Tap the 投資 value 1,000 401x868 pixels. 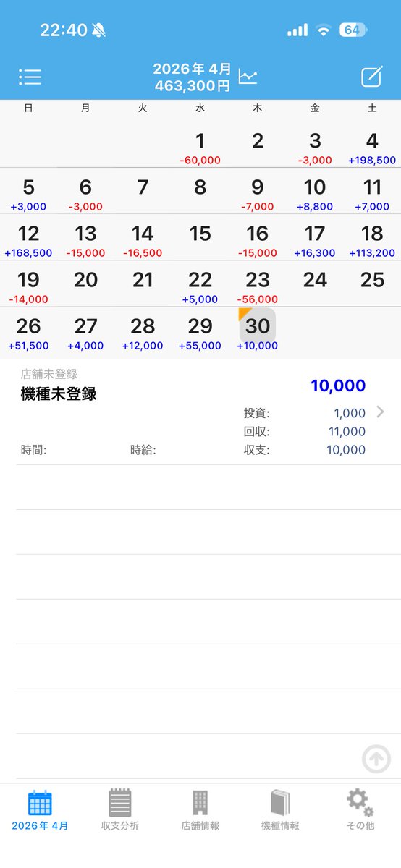click(350, 413)
